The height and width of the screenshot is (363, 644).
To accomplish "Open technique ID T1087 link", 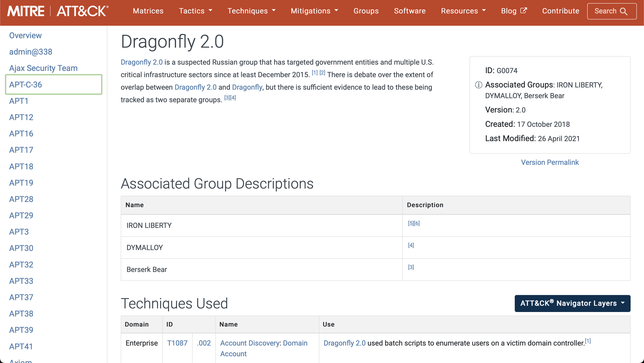I will pyautogui.click(x=177, y=343).
